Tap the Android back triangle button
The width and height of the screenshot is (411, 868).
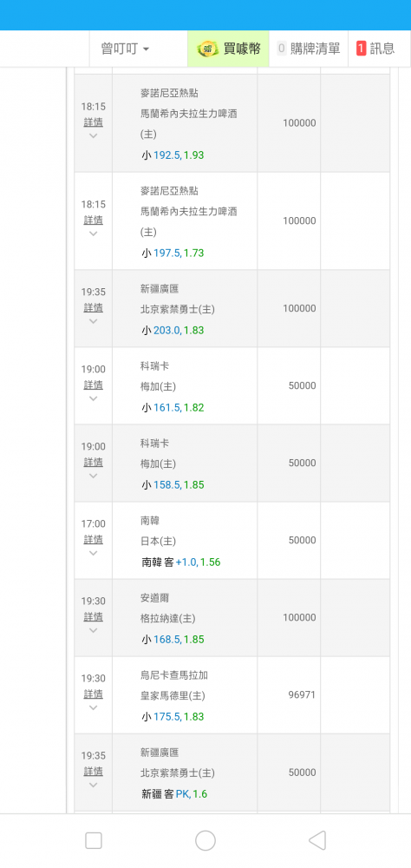(x=316, y=841)
